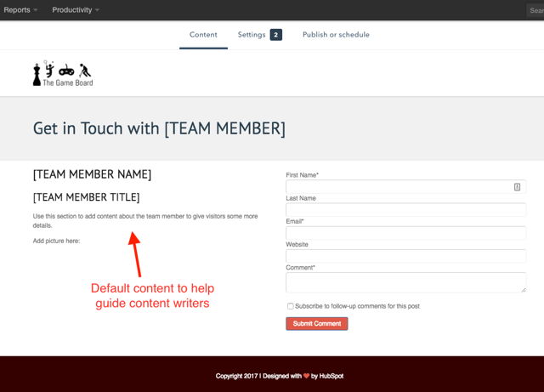
Task: Click the game controller icon in the logo
Action: 66,70
